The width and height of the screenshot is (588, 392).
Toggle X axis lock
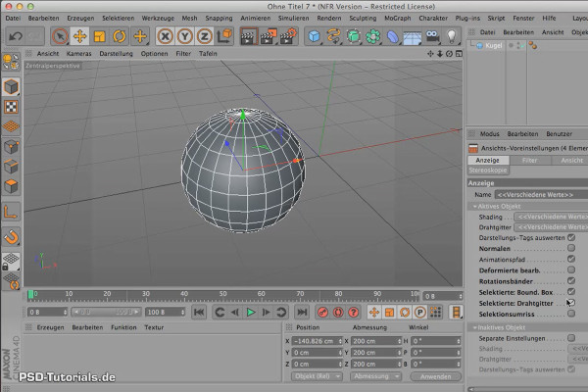pos(165,36)
